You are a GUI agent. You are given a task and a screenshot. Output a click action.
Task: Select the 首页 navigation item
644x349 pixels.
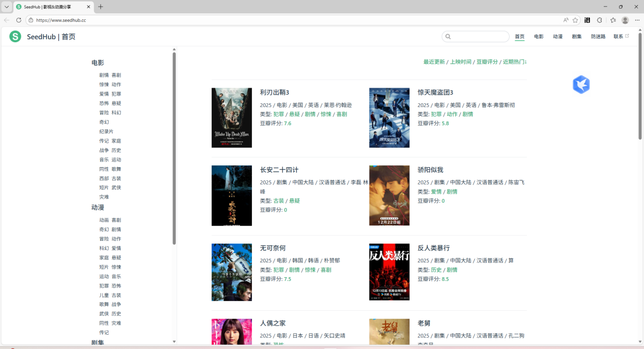[519, 36]
